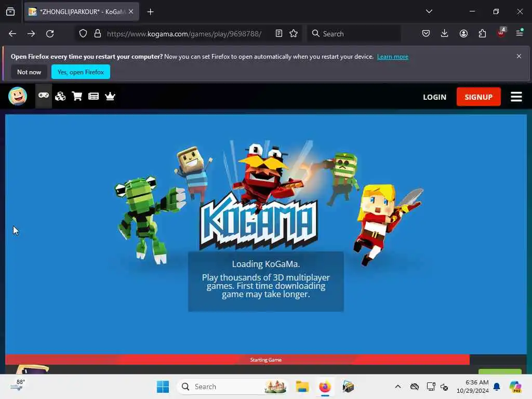Open the tracking protection shield

(x=83, y=34)
